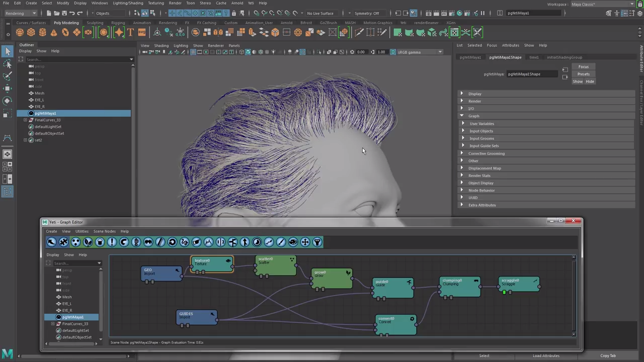Click the funnel filter icon in Yeti toolbar

tap(317, 242)
